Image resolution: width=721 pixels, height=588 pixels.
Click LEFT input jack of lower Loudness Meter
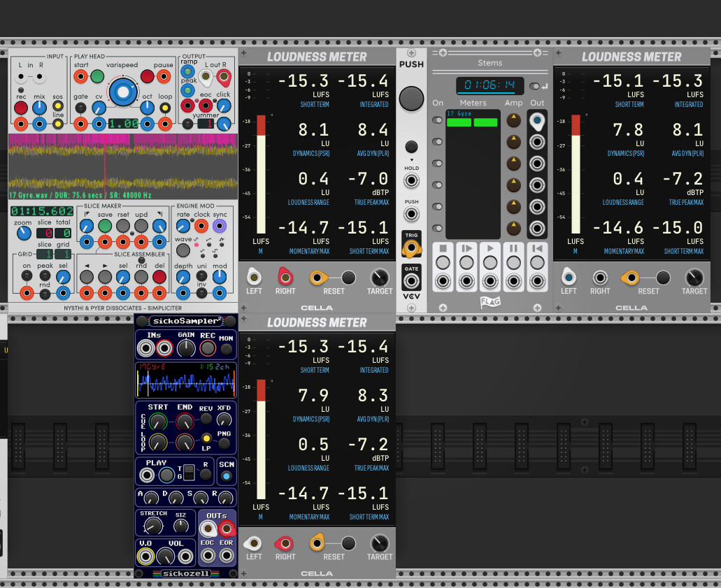[x=253, y=543]
